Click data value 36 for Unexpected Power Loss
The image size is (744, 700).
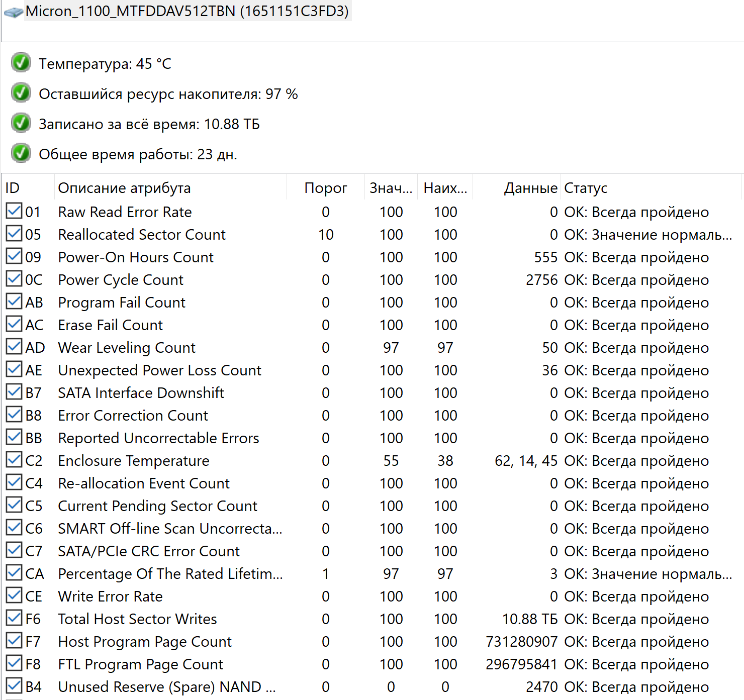pos(550,370)
